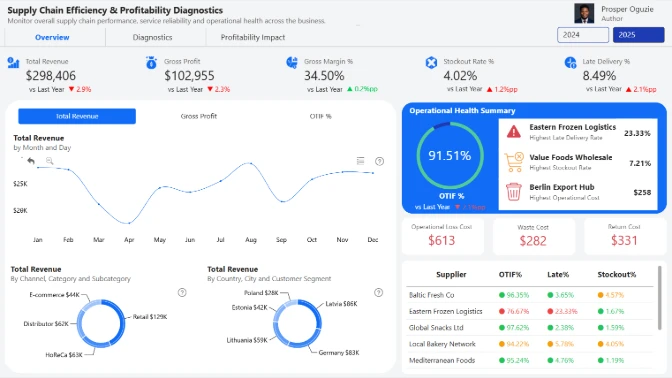Click the Waste Cost $282 card

pyautogui.click(x=533, y=236)
